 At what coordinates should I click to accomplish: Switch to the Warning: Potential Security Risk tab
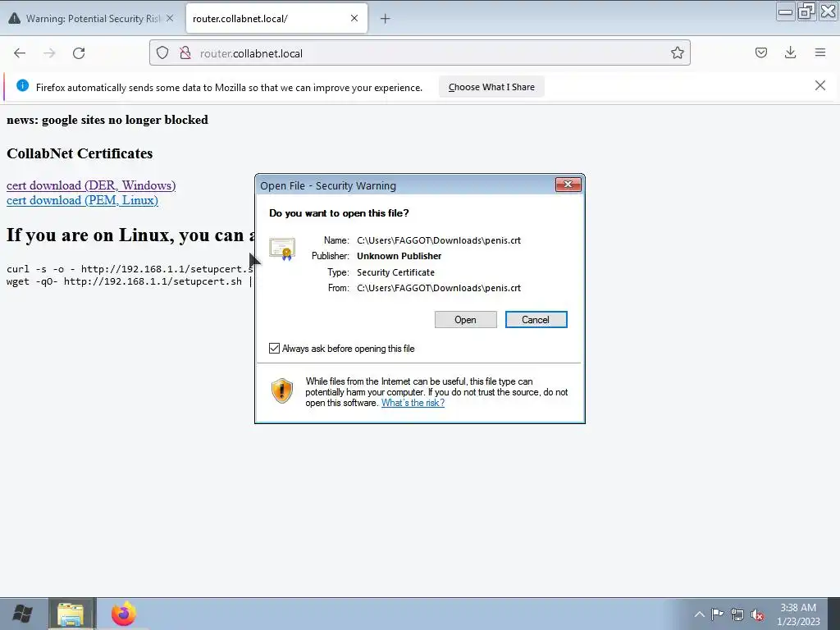click(92, 19)
